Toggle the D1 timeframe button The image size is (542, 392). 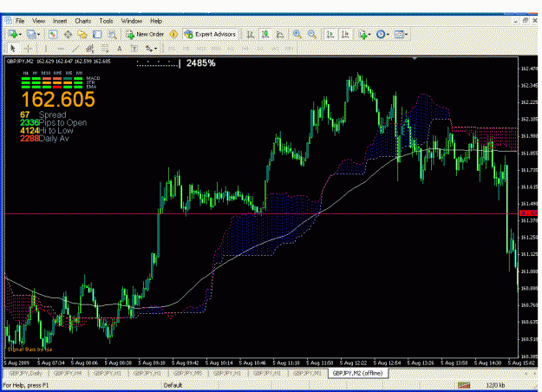pyautogui.click(x=260, y=49)
